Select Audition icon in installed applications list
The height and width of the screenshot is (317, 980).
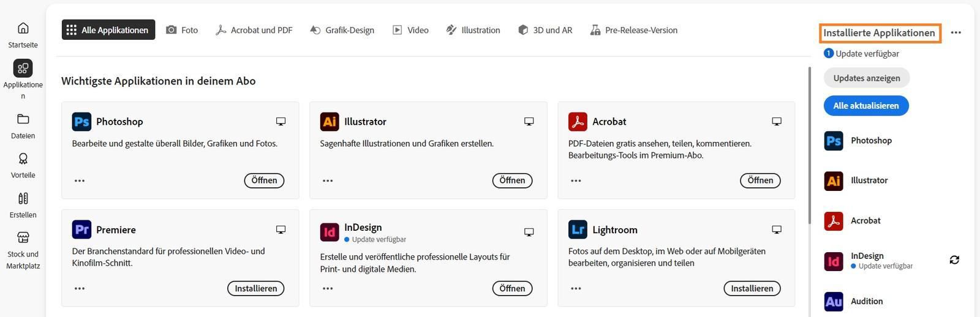coord(834,301)
